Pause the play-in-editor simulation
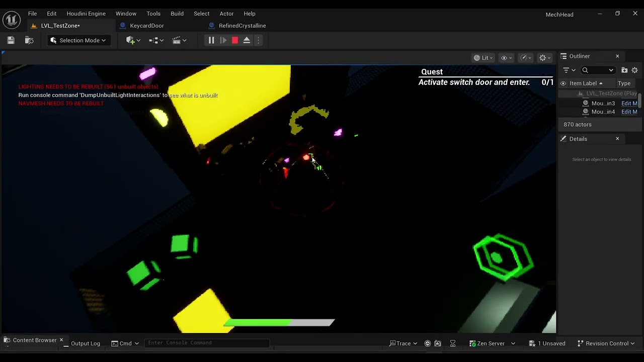The height and width of the screenshot is (362, 644). pos(211,40)
